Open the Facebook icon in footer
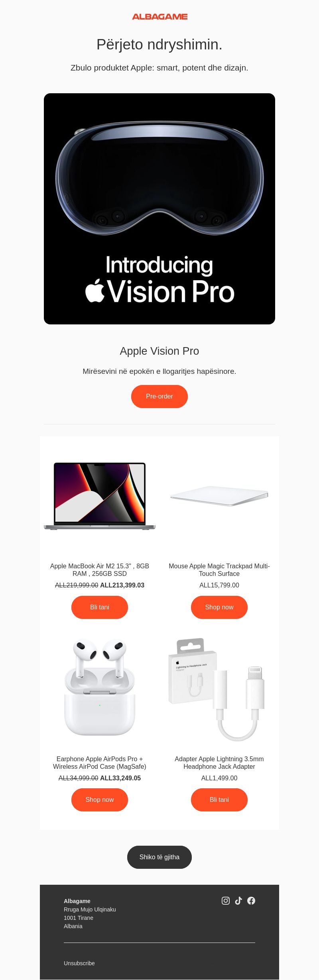Image resolution: width=319 pixels, height=980 pixels. click(x=251, y=901)
